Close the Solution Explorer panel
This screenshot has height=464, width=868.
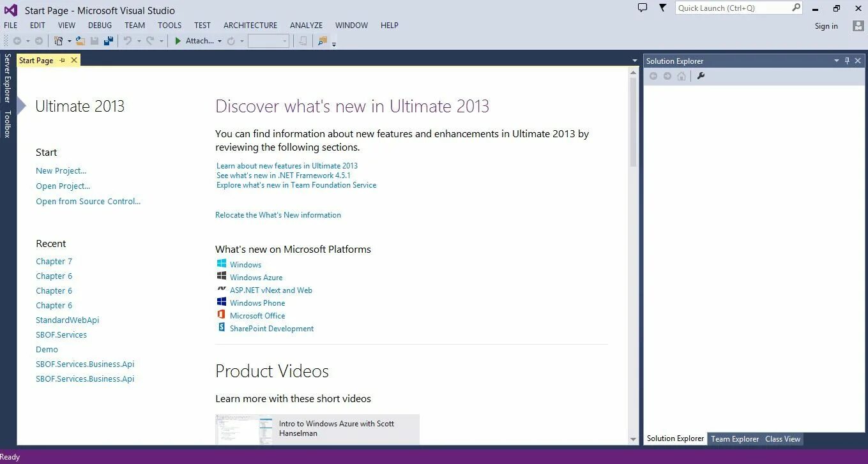point(858,61)
